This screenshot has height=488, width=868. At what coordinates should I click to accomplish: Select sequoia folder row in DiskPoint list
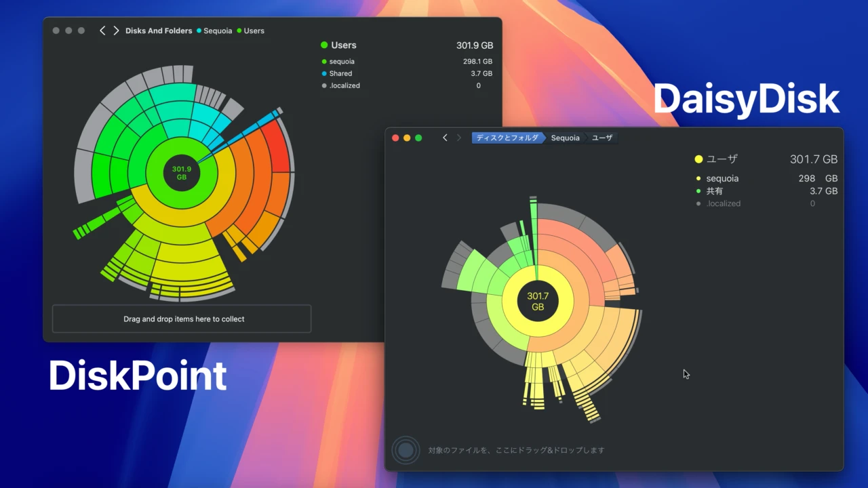click(x=342, y=62)
